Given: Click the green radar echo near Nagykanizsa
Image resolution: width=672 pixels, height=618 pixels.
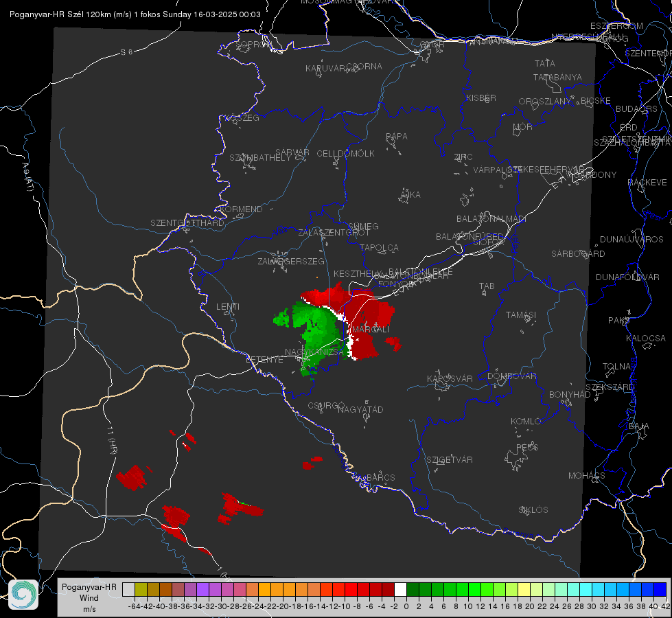Looking at the screenshot, I should click(318, 334).
